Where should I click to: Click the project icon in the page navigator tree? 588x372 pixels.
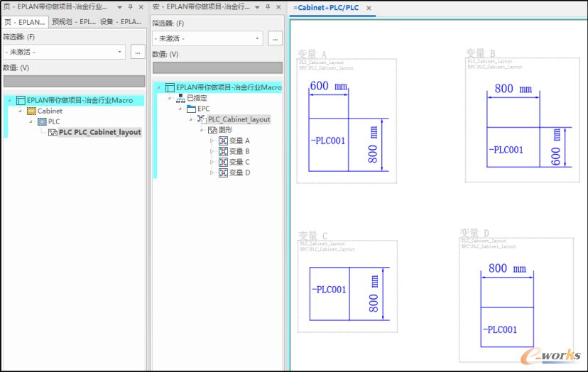pos(21,101)
